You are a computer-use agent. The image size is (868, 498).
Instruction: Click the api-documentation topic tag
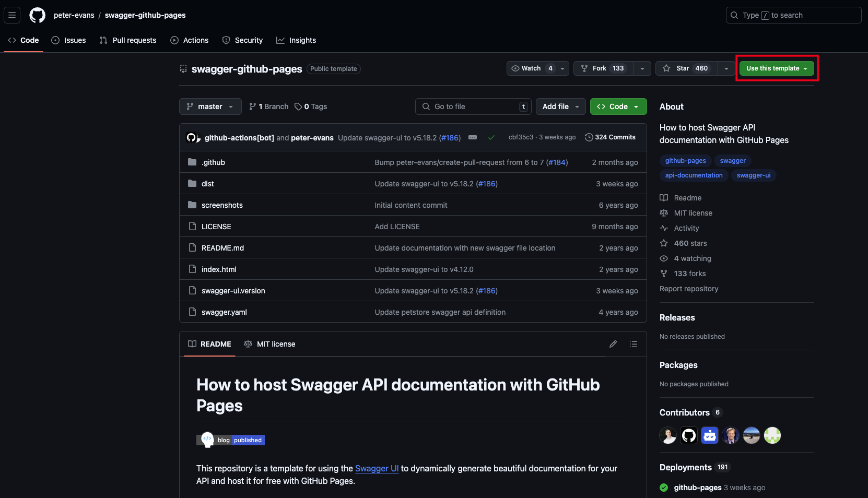694,175
